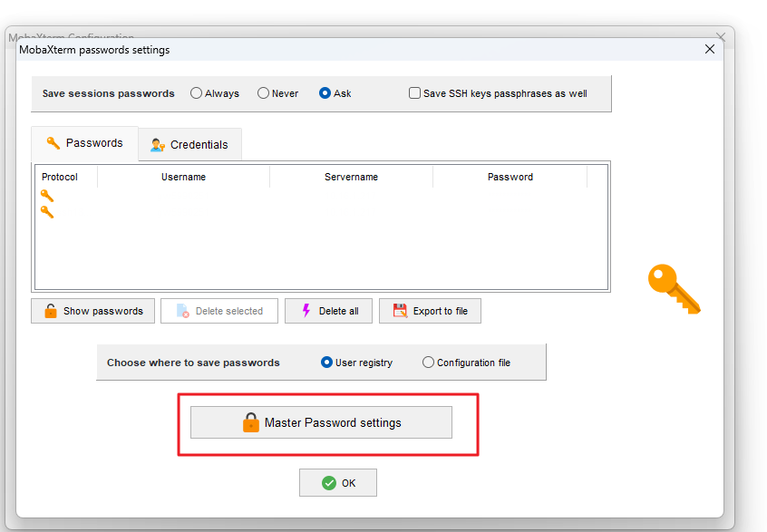The height and width of the screenshot is (532, 767).
Task: Open the Credentials tab
Action: click(x=189, y=145)
